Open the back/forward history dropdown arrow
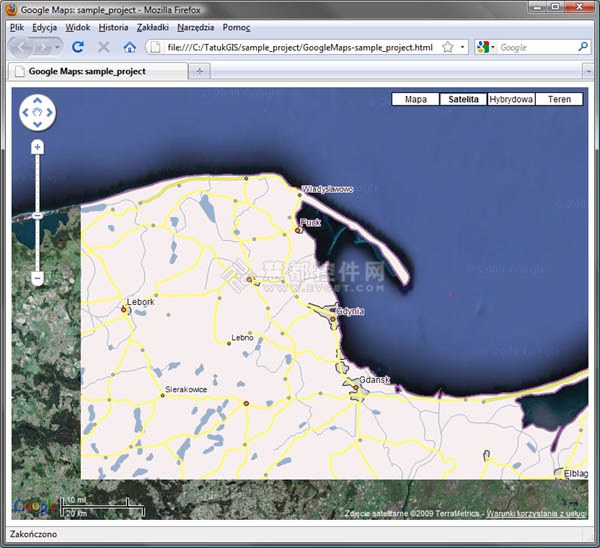Image resolution: width=600 pixels, height=548 pixels. point(57,47)
